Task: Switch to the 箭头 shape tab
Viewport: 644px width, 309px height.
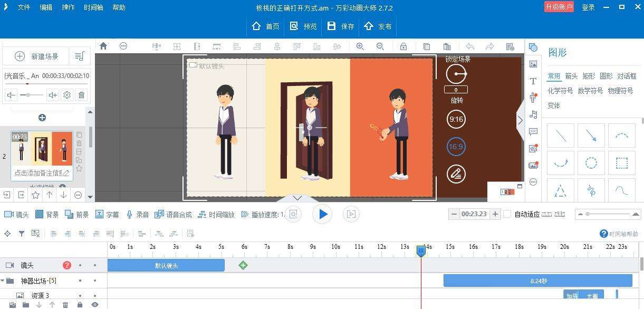Action: click(x=571, y=76)
